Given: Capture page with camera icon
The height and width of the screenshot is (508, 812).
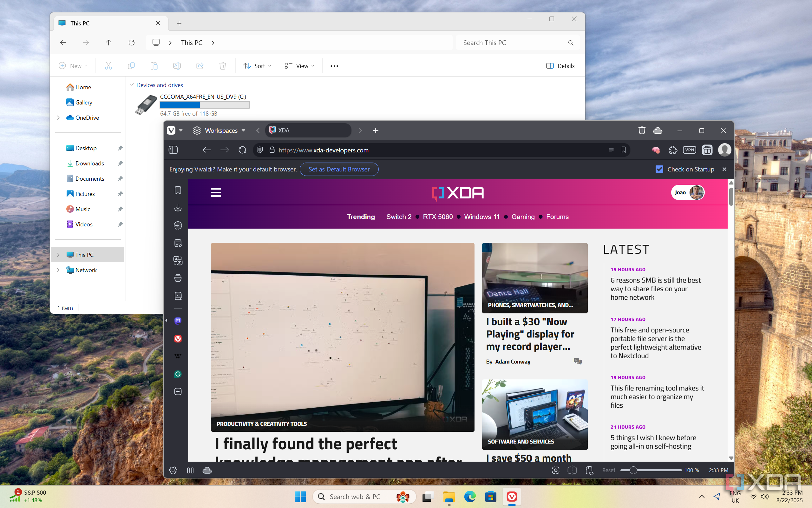Looking at the screenshot, I should (x=555, y=470).
